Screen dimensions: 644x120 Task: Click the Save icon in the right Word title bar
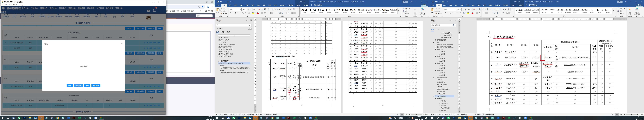[433, 2]
